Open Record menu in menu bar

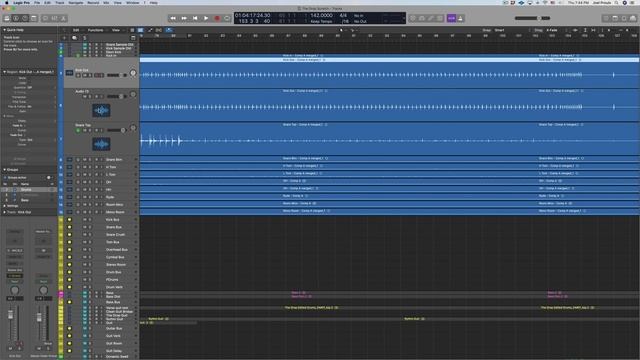point(93,2)
